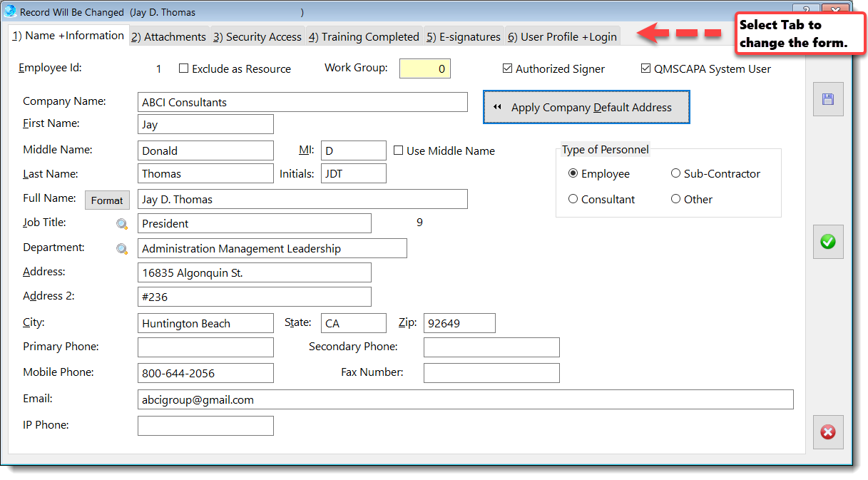This screenshot has width=868, height=480.
Task: Select the Consultant personnel type
Action: pyautogui.click(x=573, y=200)
